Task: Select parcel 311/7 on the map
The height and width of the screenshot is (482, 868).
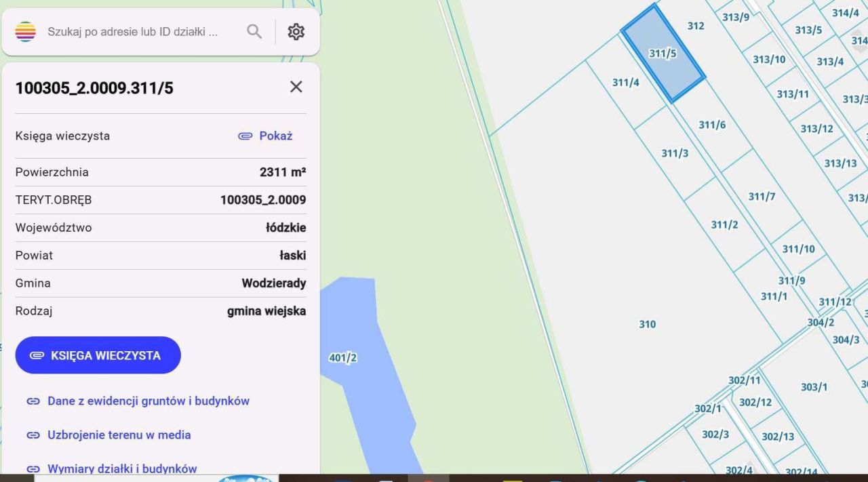Action: click(x=762, y=197)
